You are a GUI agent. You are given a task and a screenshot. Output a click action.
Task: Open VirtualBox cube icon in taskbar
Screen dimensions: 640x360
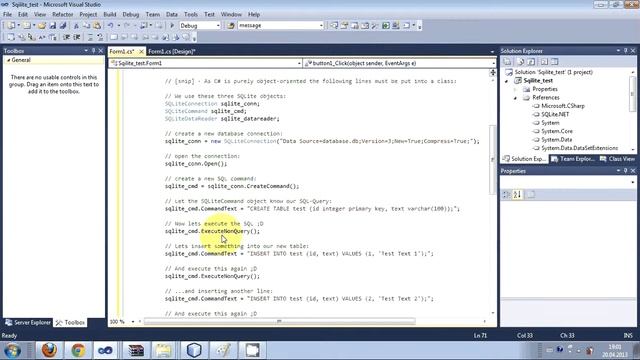[194, 350]
